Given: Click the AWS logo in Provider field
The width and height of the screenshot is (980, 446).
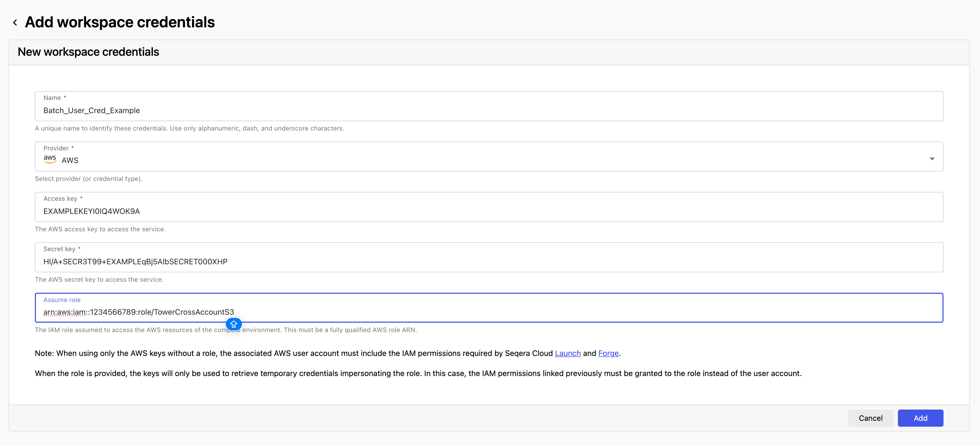Looking at the screenshot, I should click(x=50, y=159).
